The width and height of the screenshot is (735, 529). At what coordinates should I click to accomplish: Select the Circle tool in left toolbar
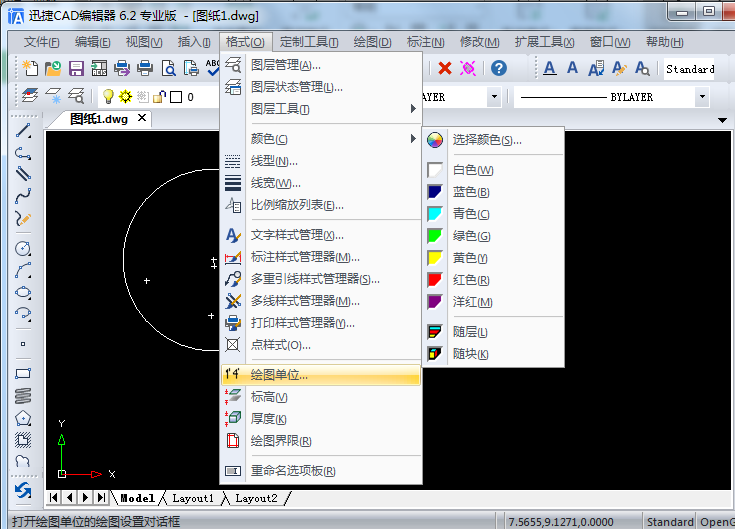point(23,248)
